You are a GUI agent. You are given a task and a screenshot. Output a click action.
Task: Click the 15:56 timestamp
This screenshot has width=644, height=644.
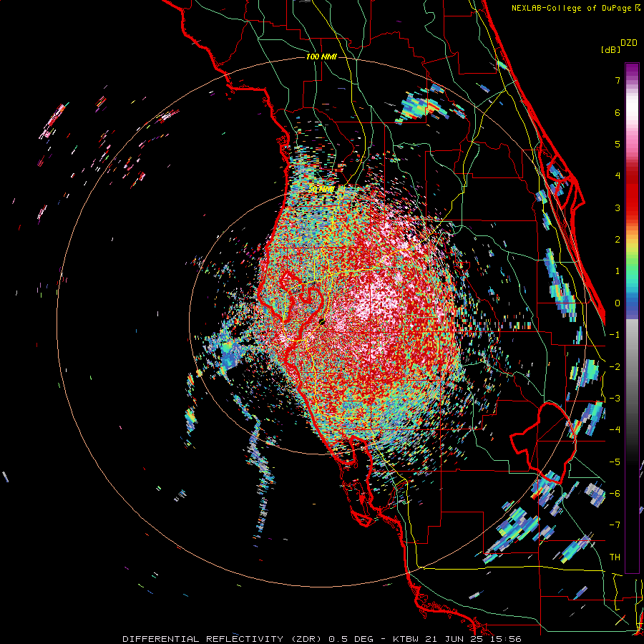click(504, 639)
